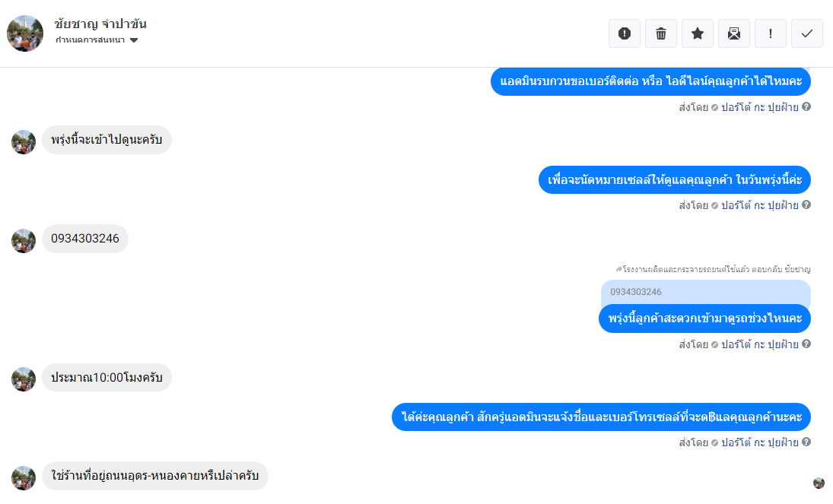
Task: Click help icon under the ได้ค่ะคุณลูกค้า message
Action: [x=806, y=442]
